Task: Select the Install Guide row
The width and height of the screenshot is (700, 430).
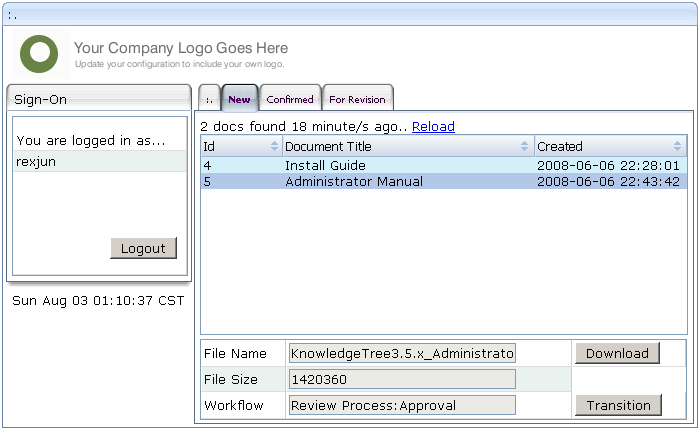Action: coord(444,165)
